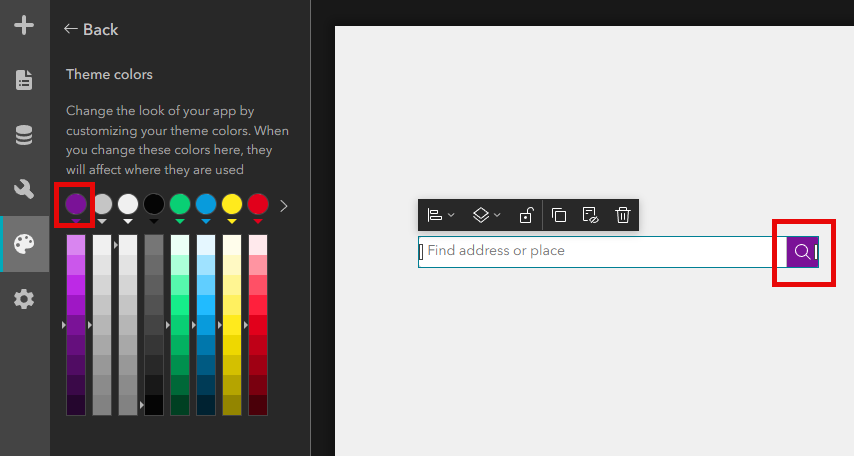Select the yellow theme color circle

click(232, 204)
